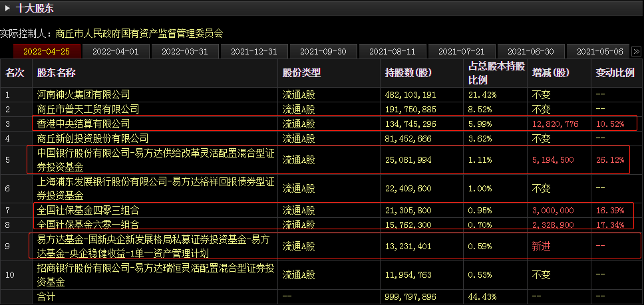Click the actual controller name 商丘市人民政府国有资产监督管理委员会
The height and width of the screenshot is (305, 644).
click(139, 34)
